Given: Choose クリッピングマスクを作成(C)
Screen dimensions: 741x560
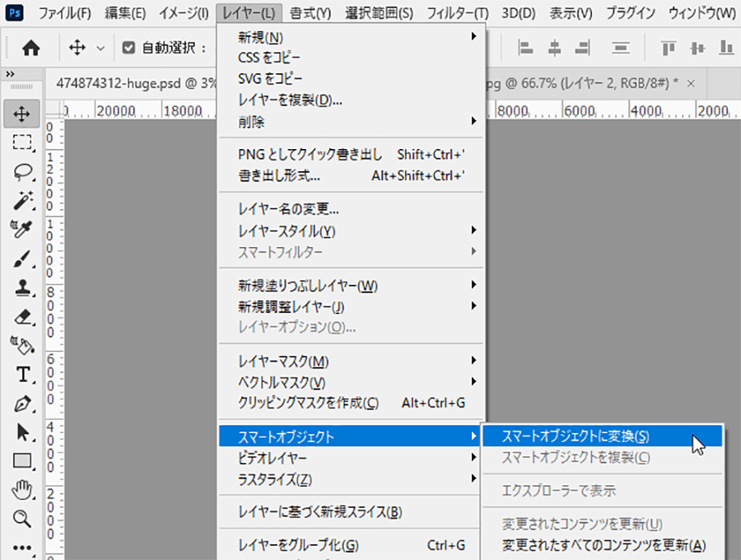Looking at the screenshot, I should click(350, 403).
